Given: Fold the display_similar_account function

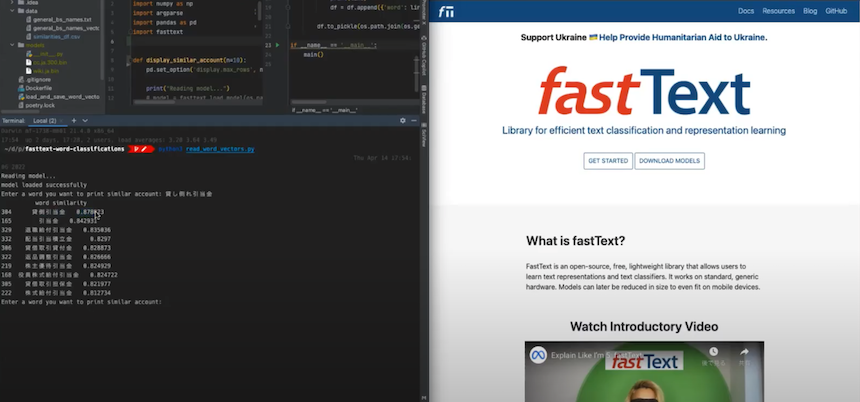Looking at the screenshot, I should coord(129,60).
